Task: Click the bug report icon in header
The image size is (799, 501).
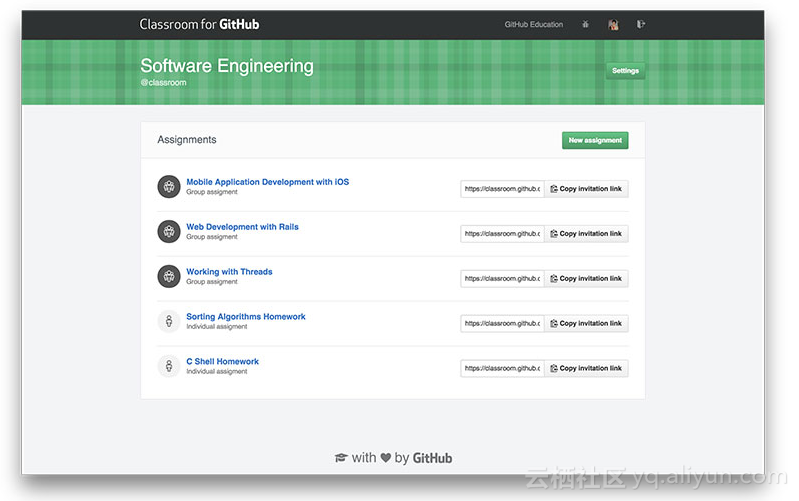Action: pos(585,24)
